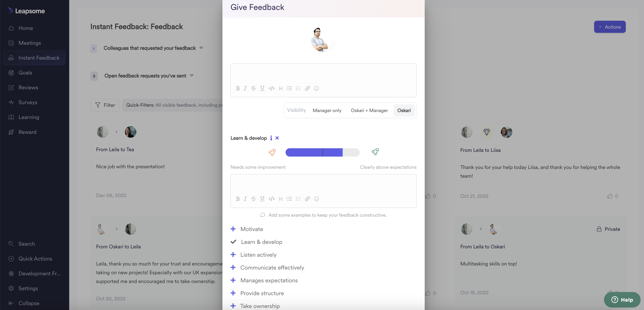The image size is (644, 310).
Task: Set visibility to Manager only
Action: (327, 111)
